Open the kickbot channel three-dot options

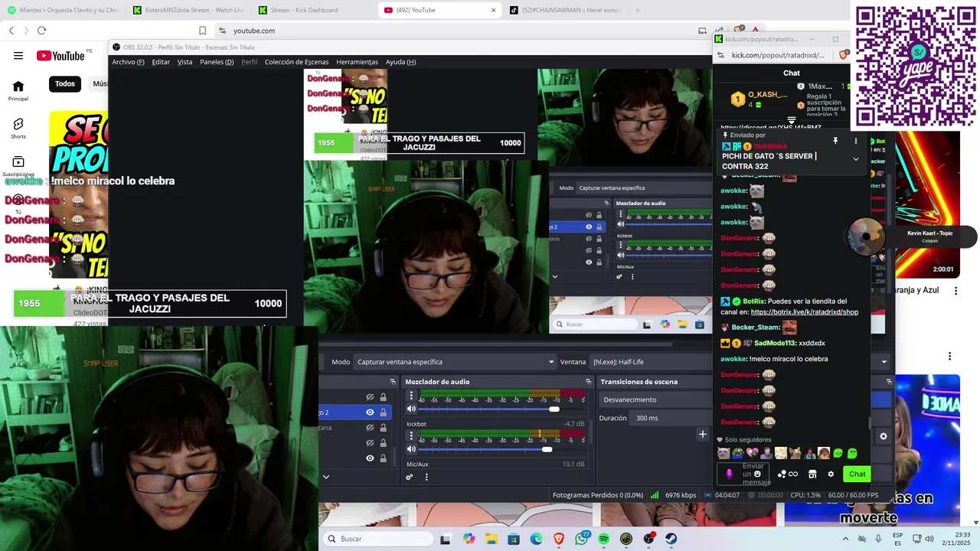[411, 437]
